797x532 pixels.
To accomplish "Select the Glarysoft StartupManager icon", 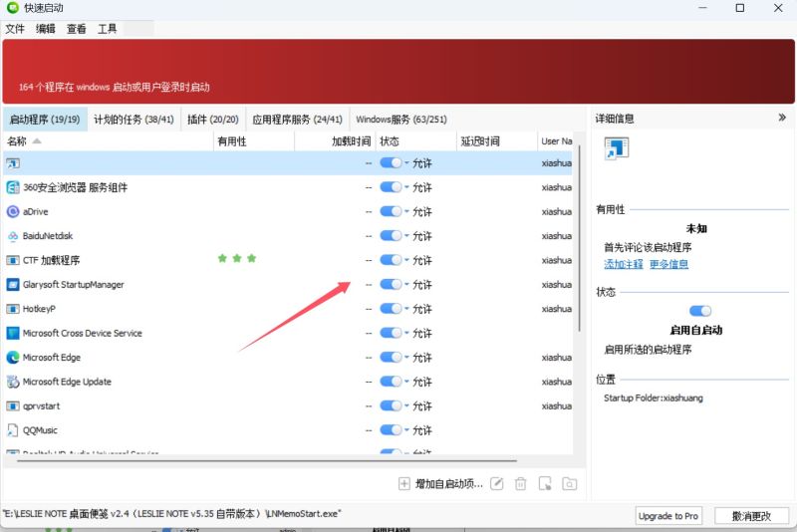I will (x=13, y=285).
